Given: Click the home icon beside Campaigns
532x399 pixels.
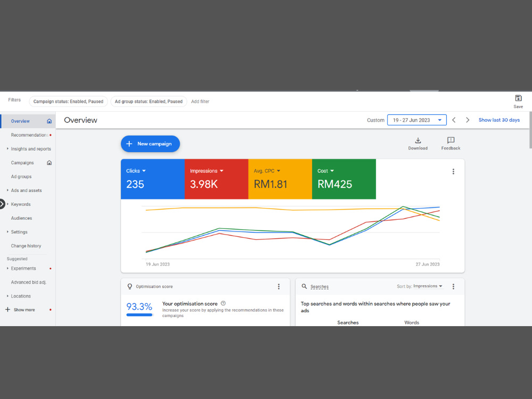Looking at the screenshot, I should tap(49, 162).
